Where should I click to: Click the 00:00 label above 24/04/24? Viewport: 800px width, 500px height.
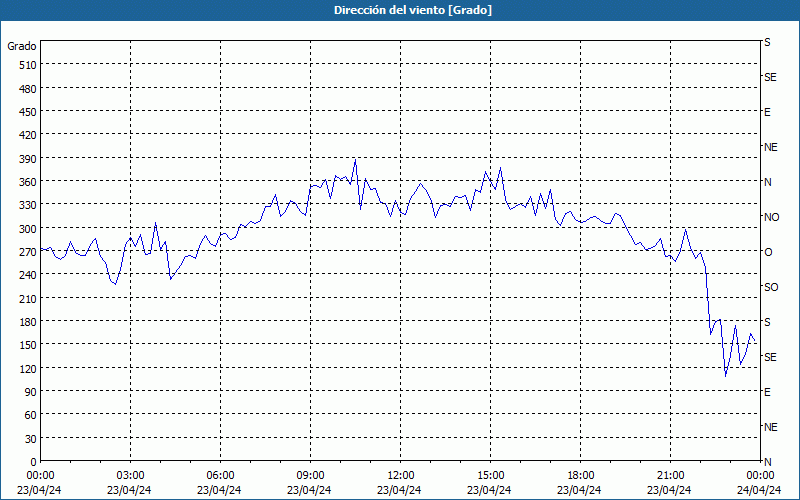761,476
